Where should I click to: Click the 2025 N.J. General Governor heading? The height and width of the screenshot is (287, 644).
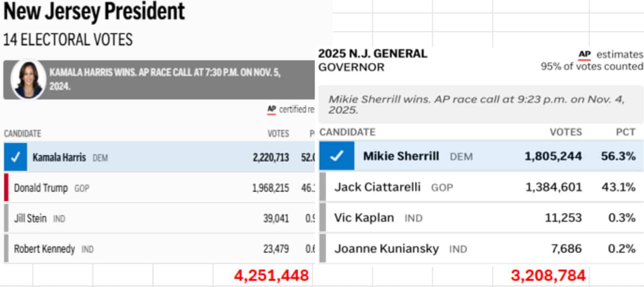(x=372, y=60)
